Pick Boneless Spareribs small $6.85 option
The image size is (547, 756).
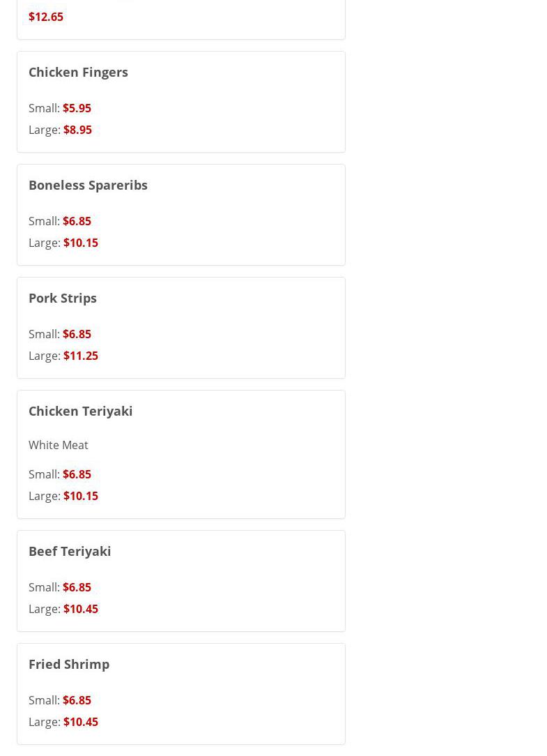(x=77, y=221)
